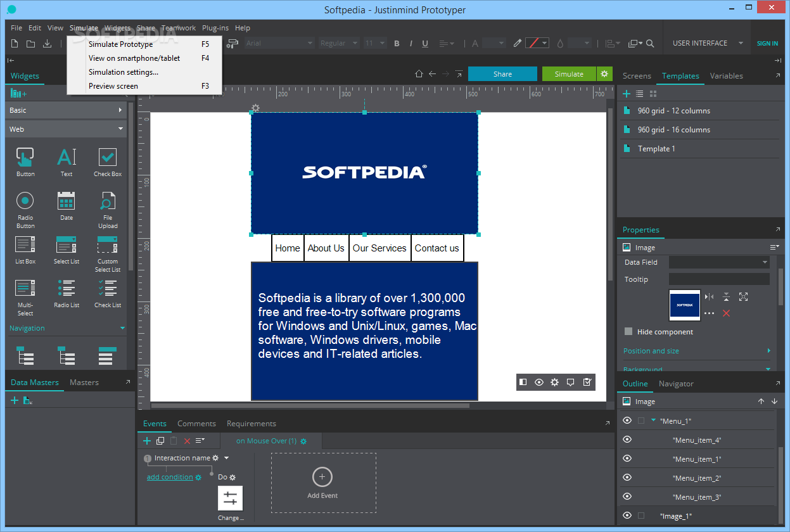Click the back arrow above canvas

[x=433, y=74]
